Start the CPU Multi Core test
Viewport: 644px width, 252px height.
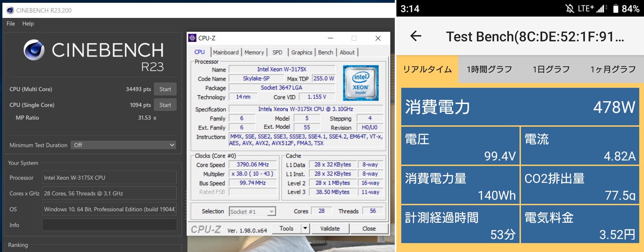[165, 89]
